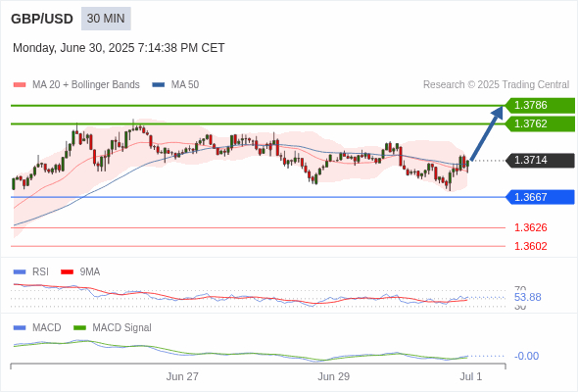Image resolution: width=578 pixels, height=392 pixels.
Task: Click the MACD blue legend marker
Action: 20,328
